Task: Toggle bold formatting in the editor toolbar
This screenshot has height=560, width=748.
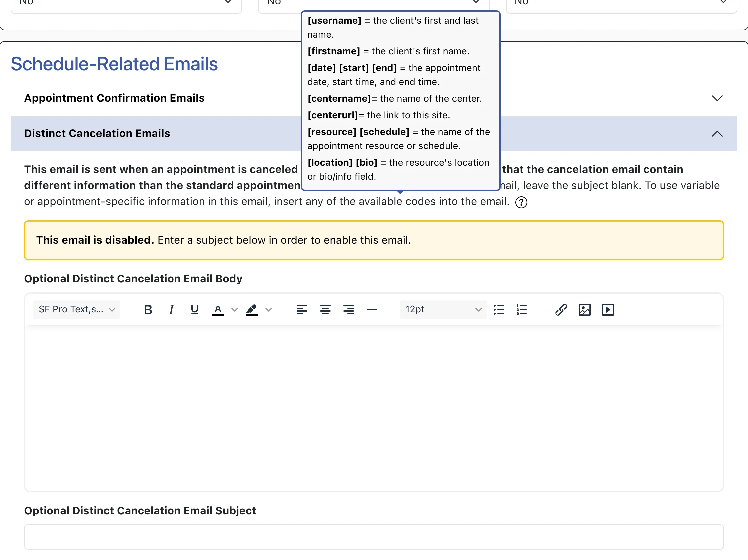Action: click(148, 309)
